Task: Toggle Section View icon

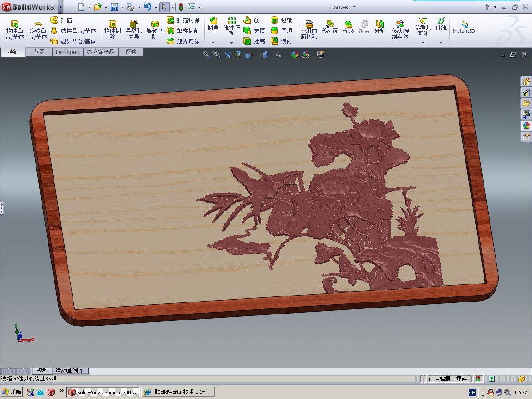Action: (x=238, y=54)
